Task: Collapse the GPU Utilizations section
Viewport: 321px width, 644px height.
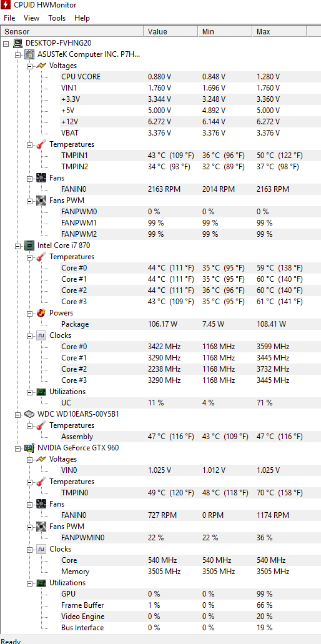Action: coord(29,583)
